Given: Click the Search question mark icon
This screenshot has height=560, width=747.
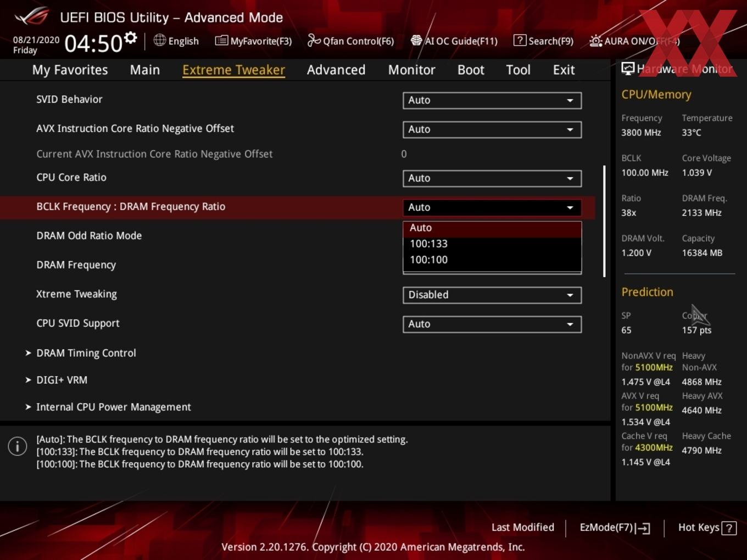Looking at the screenshot, I should pos(520,40).
